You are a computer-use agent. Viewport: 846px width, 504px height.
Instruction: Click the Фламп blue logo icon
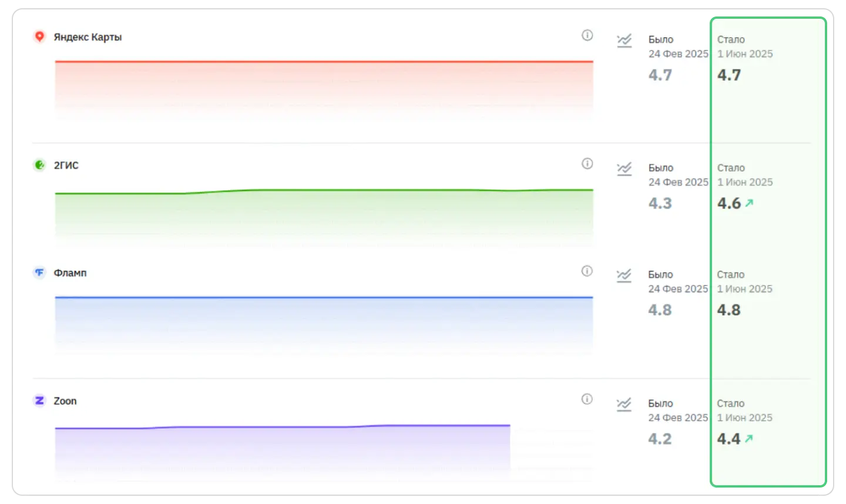click(x=39, y=273)
